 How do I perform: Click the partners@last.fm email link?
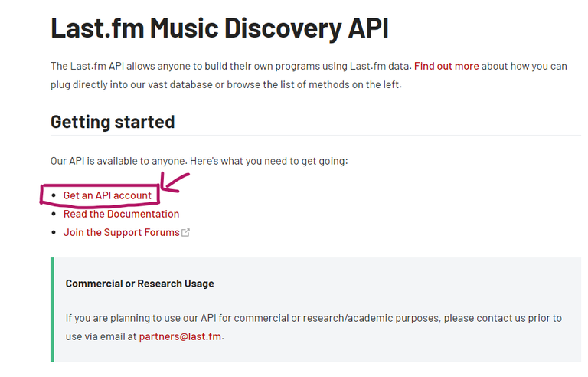[181, 336]
